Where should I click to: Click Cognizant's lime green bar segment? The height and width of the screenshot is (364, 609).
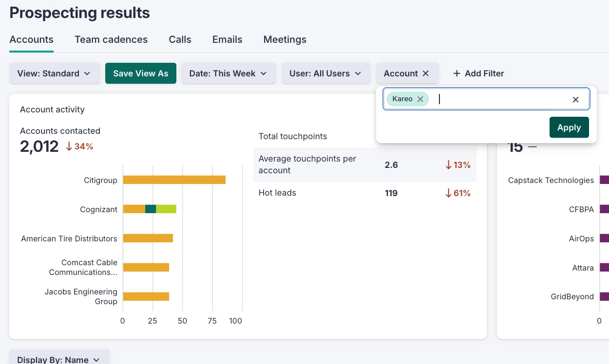(166, 209)
